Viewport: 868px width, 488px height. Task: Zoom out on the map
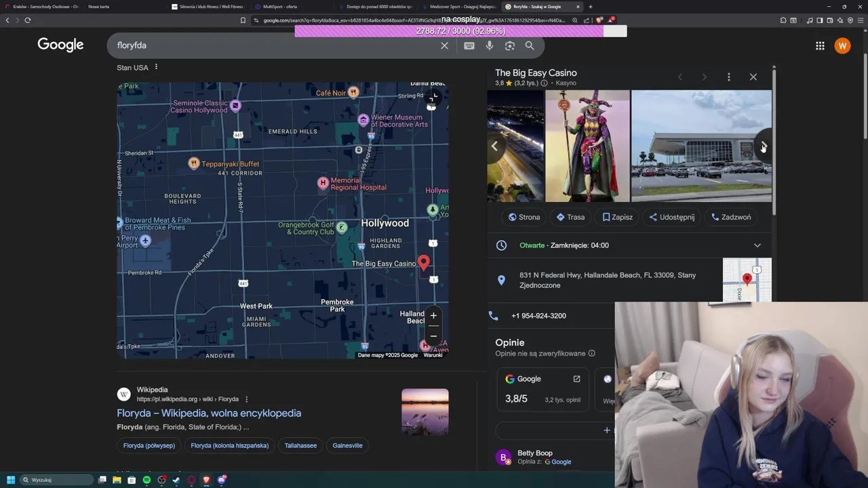[433, 336]
